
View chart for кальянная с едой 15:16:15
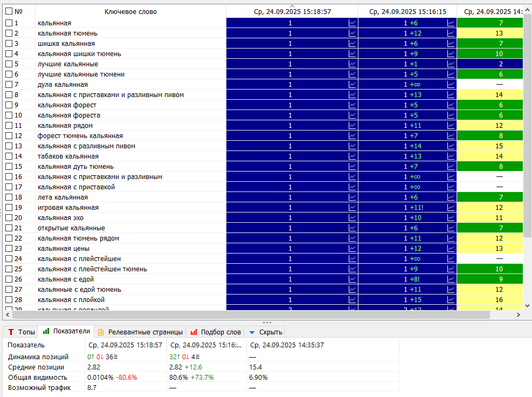coord(451,279)
